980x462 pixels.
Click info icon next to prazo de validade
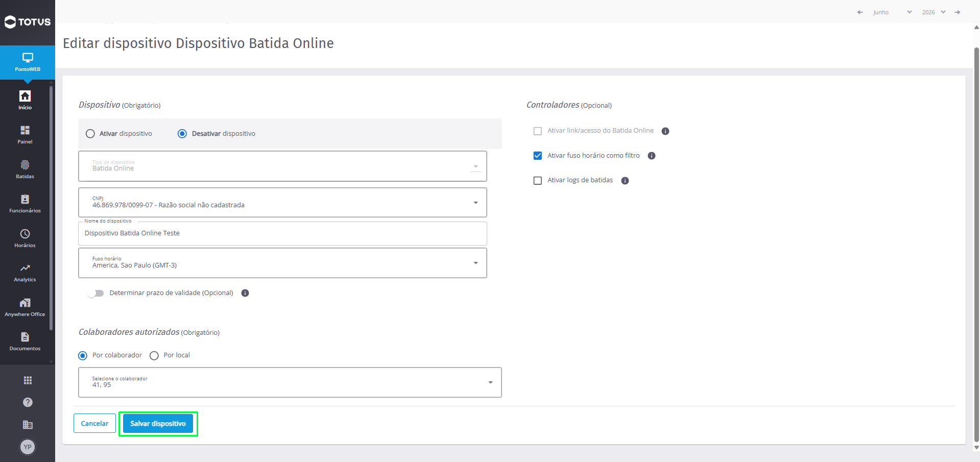[x=245, y=293]
